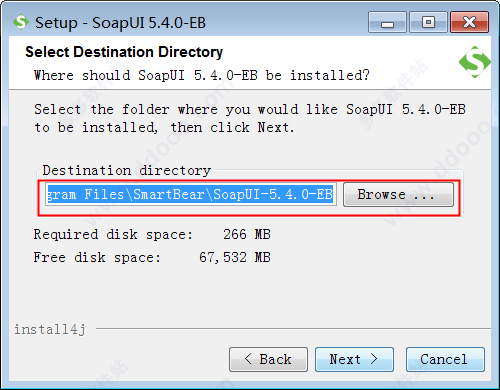
Task: Click the install4j label at the bottom
Action: pyautogui.click(x=50, y=330)
